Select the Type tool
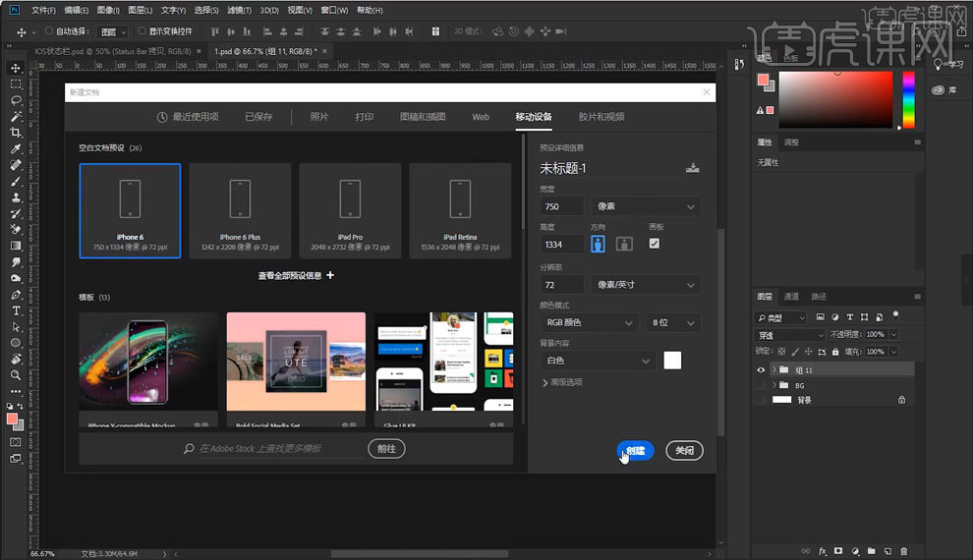 pos(16,310)
